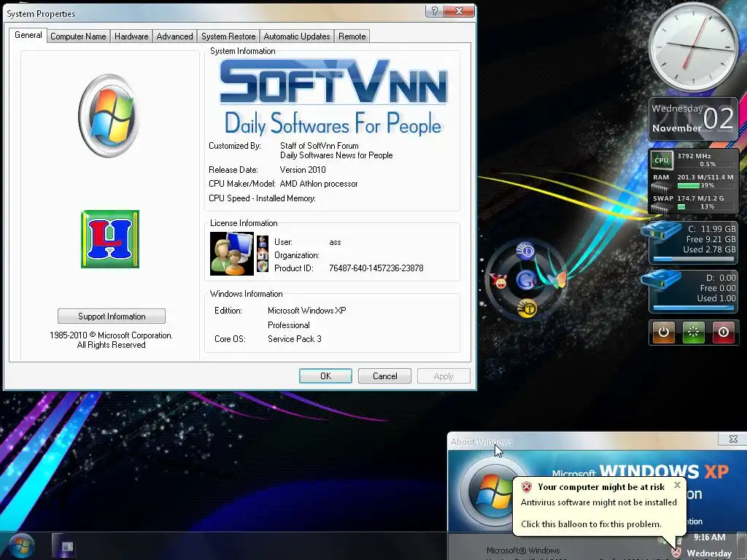Click the Microsoft Windows XP edition text
The width and height of the screenshot is (747, 560).
click(307, 311)
